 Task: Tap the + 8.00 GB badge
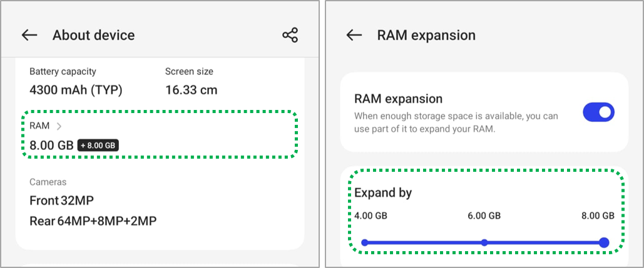point(98,146)
